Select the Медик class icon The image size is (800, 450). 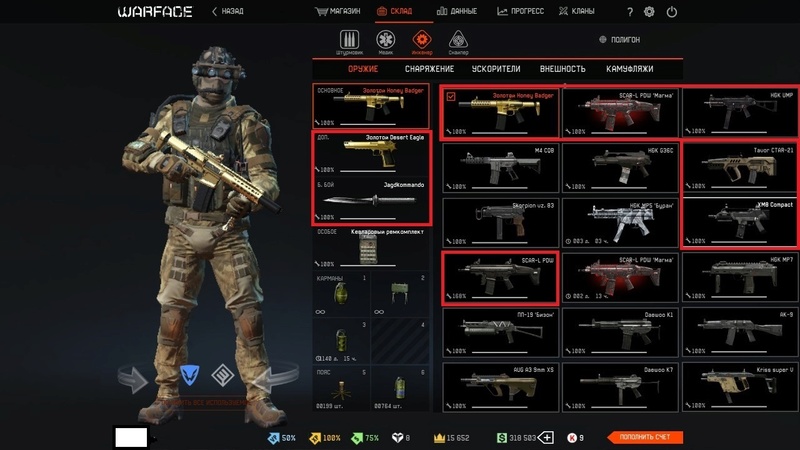(386, 40)
